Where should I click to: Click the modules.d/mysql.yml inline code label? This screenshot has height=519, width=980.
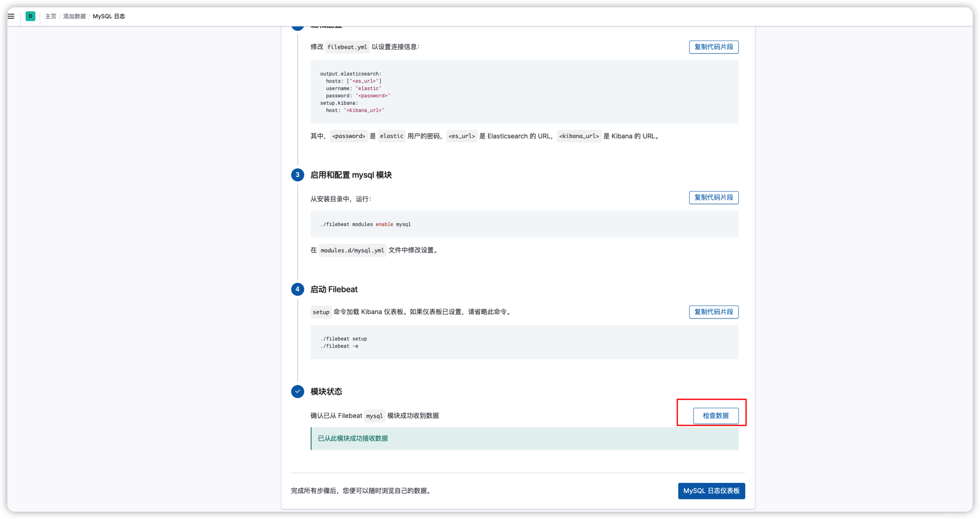point(352,250)
